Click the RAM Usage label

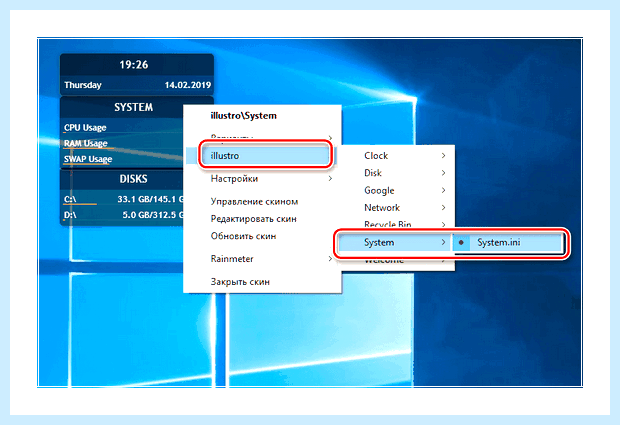coord(85,143)
